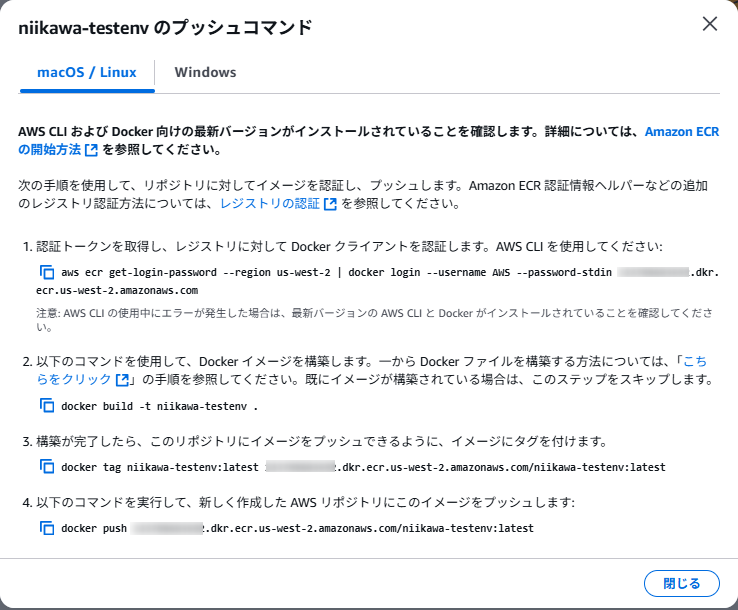
Task: Close the push commands dialog with X
Action: click(710, 24)
